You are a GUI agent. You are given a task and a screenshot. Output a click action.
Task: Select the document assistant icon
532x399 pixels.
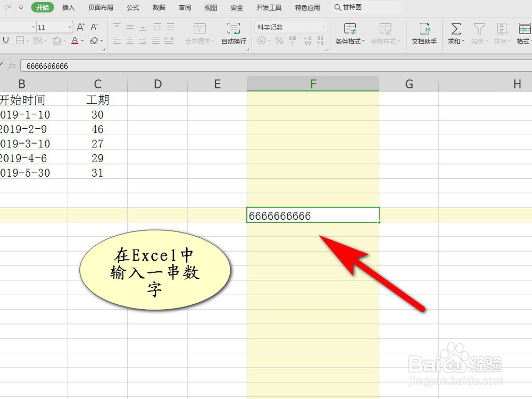(x=423, y=29)
